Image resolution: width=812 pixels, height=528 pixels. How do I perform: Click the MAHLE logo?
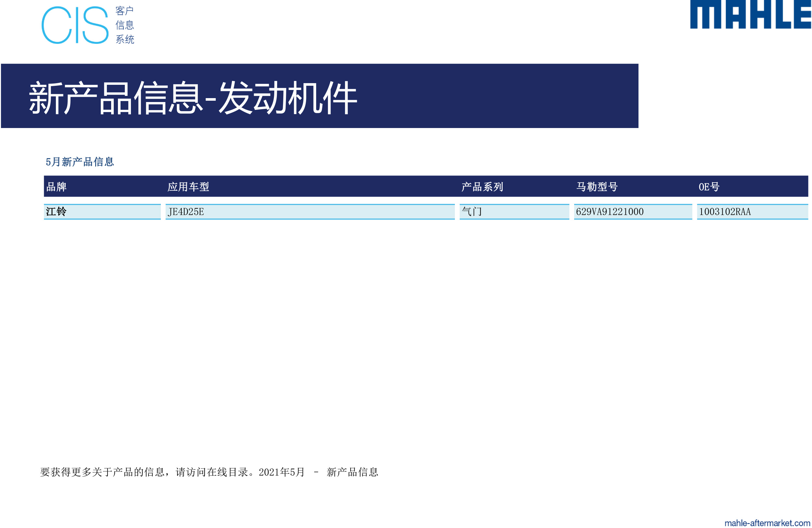pyautogui.click(x=750, y=14)
